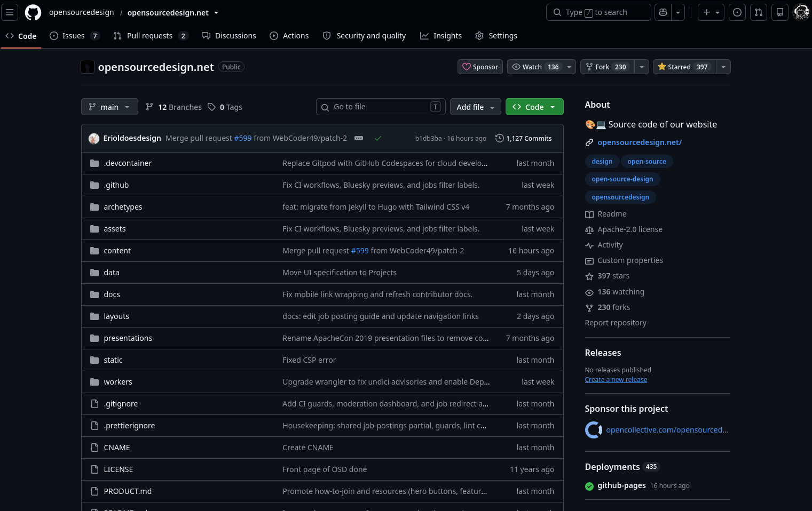This screenshot has width=812, height=511.
Task: Open notifications inbox icon in header
Action: (780, 12)
